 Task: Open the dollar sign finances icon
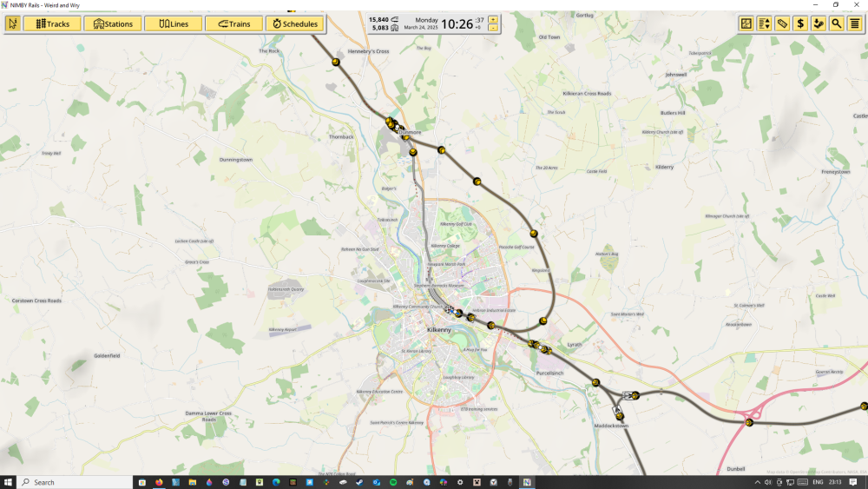click(x=800, y=23)
